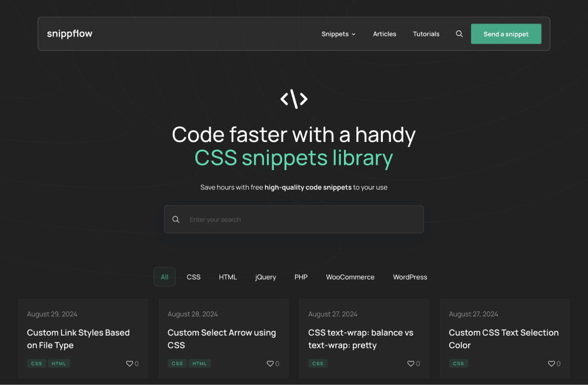Screen dimensions: 588x385
Task: Click CSS tag on CSS text-wrap card
Action: click(318, 364)
